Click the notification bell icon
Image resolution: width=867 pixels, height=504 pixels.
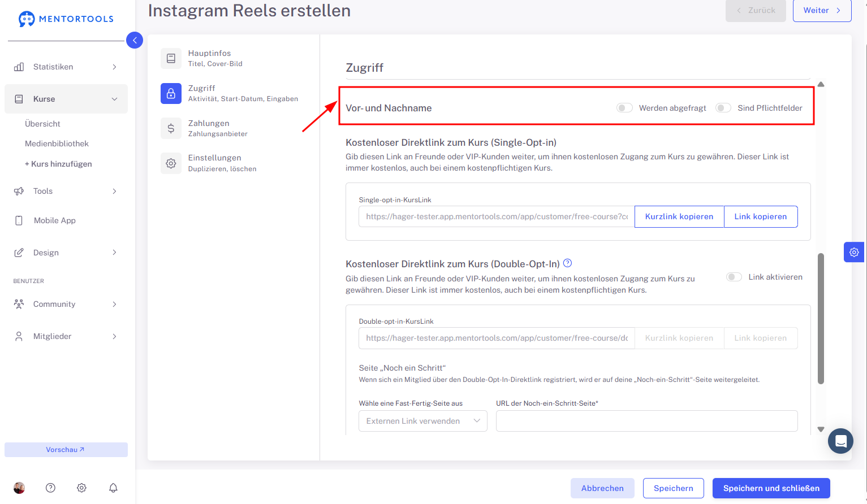tap(113, 488)
